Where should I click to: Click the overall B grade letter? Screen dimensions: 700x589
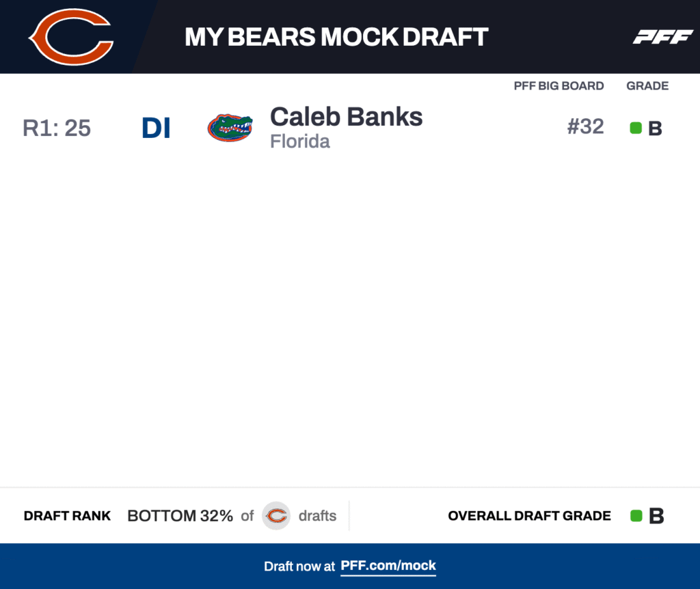[x=656, y=517]
